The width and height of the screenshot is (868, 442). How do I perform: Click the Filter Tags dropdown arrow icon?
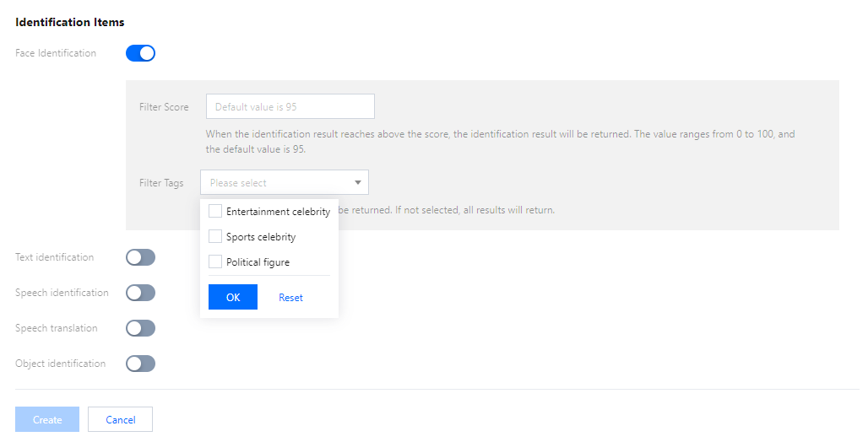click(358, 182)
